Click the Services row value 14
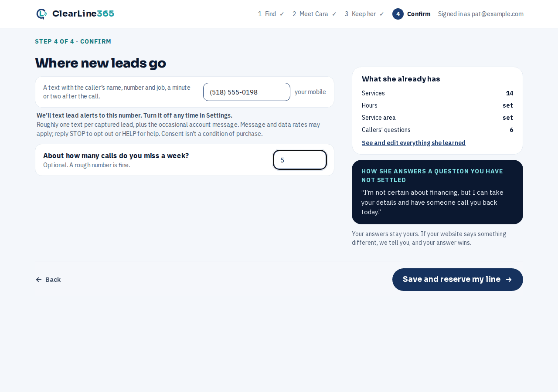This screenshot has height=392, width=558. 509,93
